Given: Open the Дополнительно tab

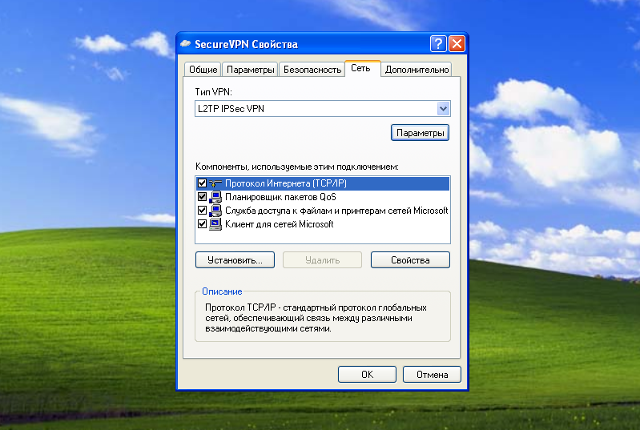Looking at the screenshot, I should coord(417,69).
